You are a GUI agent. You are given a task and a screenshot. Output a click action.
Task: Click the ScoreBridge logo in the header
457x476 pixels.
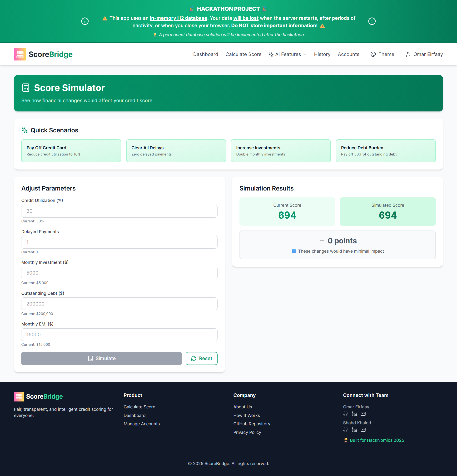click(x=43, y=54)
